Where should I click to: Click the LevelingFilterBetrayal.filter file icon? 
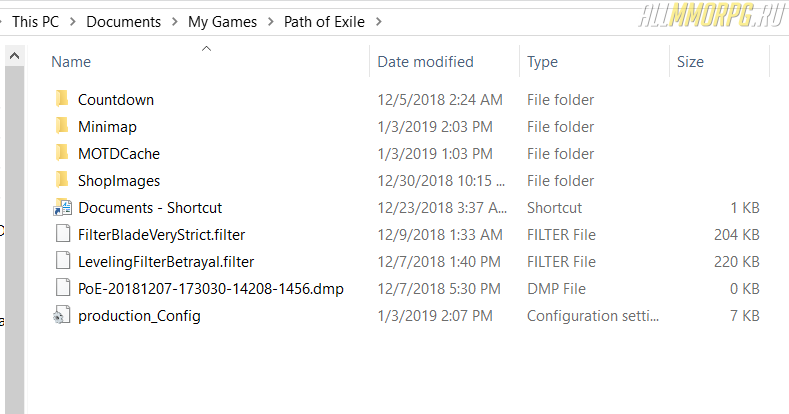[63, 261]
